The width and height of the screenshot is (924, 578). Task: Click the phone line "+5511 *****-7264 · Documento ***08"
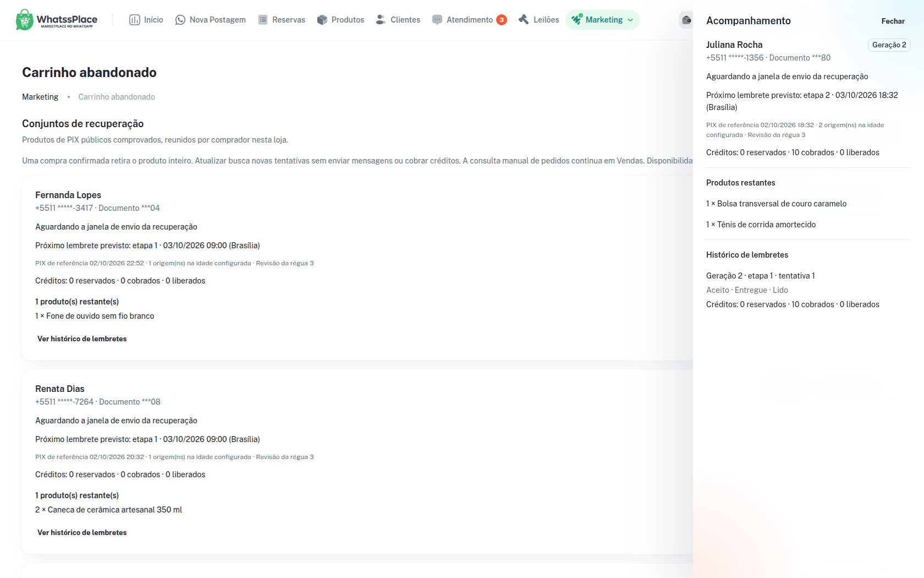pos(98,402)
